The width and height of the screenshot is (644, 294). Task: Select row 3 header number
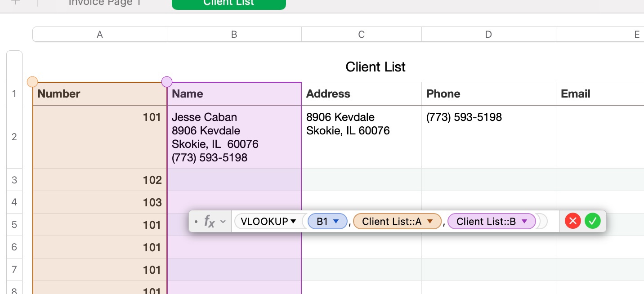click(14, 180)
